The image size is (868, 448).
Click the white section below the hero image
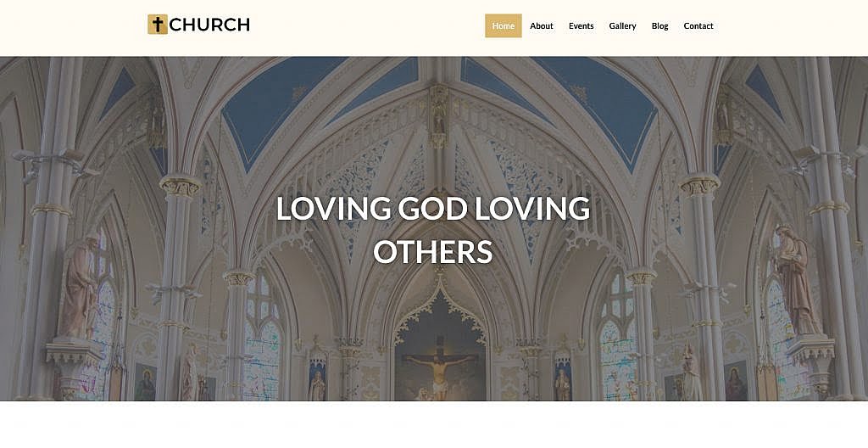[x=434, y=425]
